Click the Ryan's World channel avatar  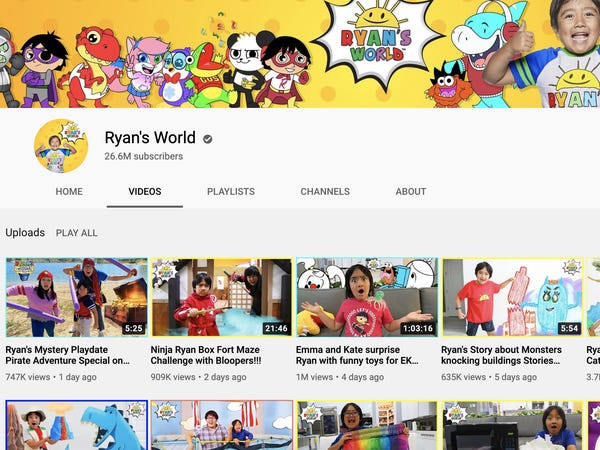click(61, 146)
